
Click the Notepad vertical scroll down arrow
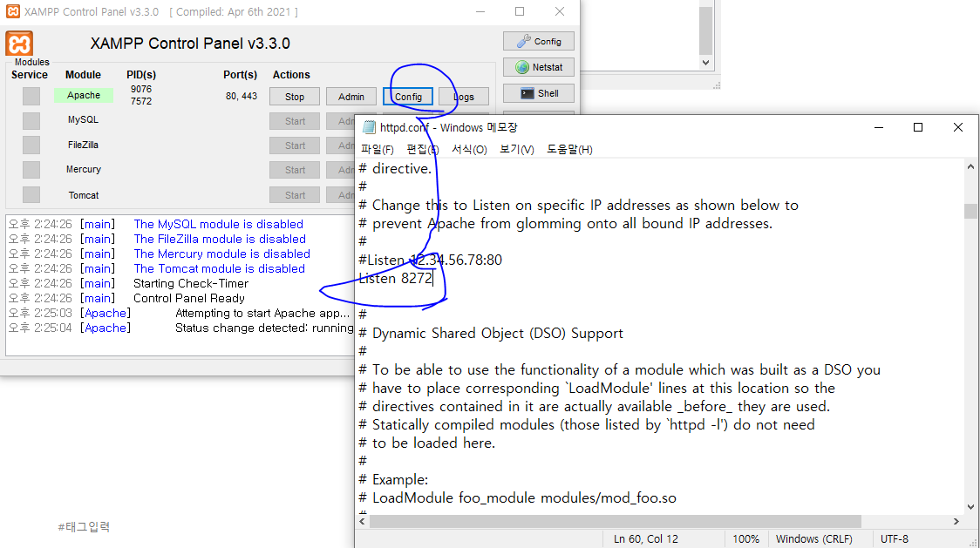click(970, 507)
